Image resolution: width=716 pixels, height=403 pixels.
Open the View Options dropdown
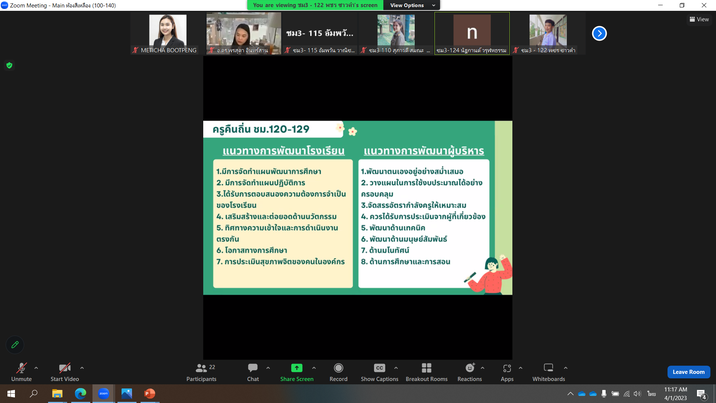[410, 5]
